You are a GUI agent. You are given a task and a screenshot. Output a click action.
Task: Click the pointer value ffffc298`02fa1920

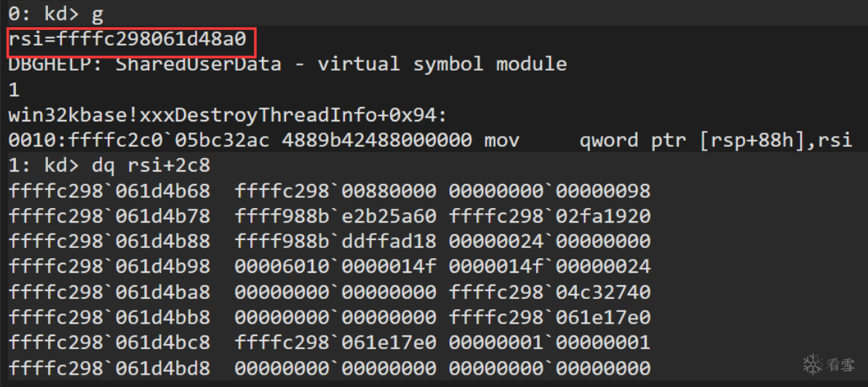pyautogui.click(x=549, y=216)
